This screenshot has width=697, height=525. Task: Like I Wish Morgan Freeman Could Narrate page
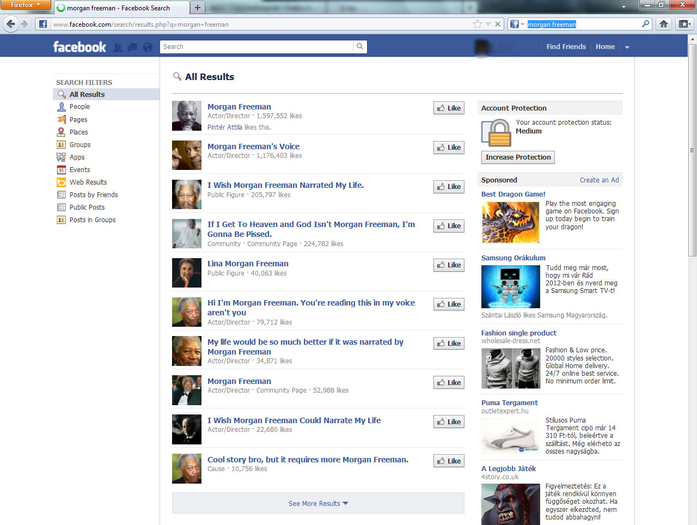coord(449,422)
